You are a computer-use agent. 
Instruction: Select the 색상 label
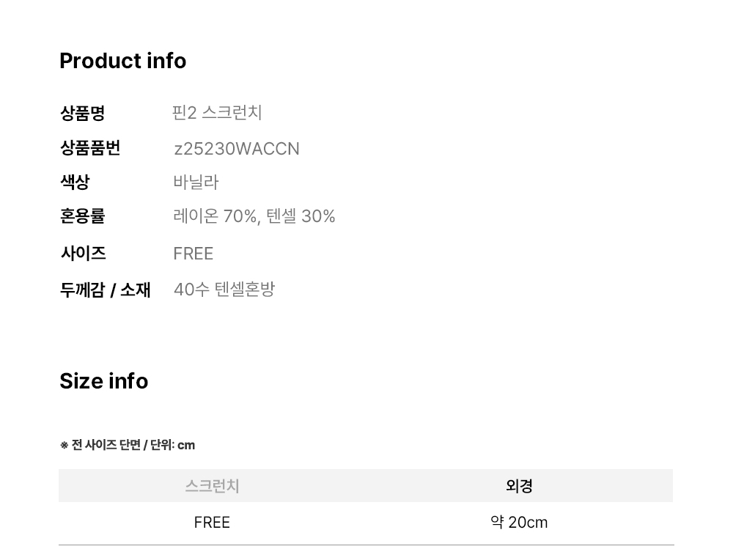tap(75, 182)
